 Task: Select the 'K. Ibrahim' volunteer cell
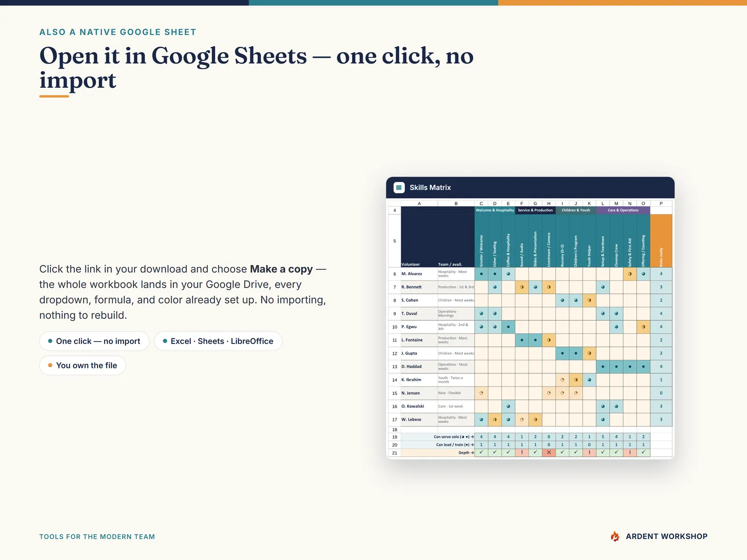tap(419, 380)
